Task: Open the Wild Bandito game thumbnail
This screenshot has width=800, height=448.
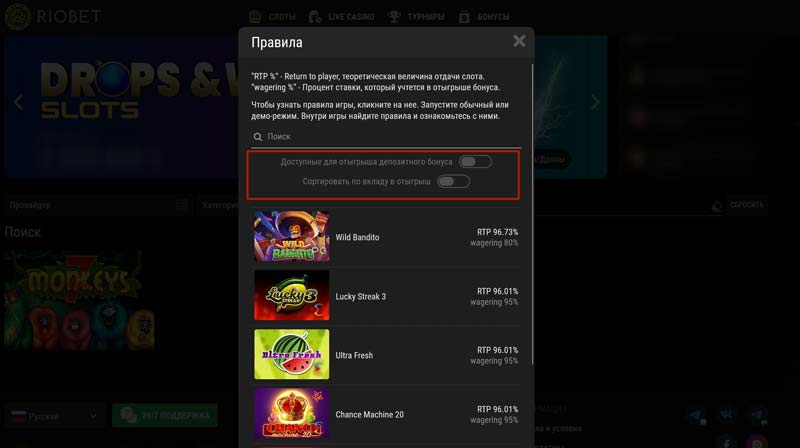Action: click(x=292, y=236)
